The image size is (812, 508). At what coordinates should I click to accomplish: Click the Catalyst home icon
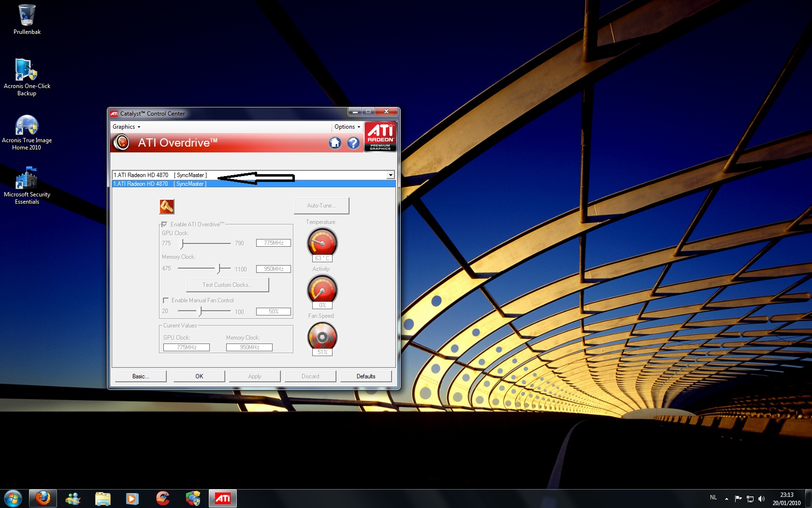coord(335,143)
